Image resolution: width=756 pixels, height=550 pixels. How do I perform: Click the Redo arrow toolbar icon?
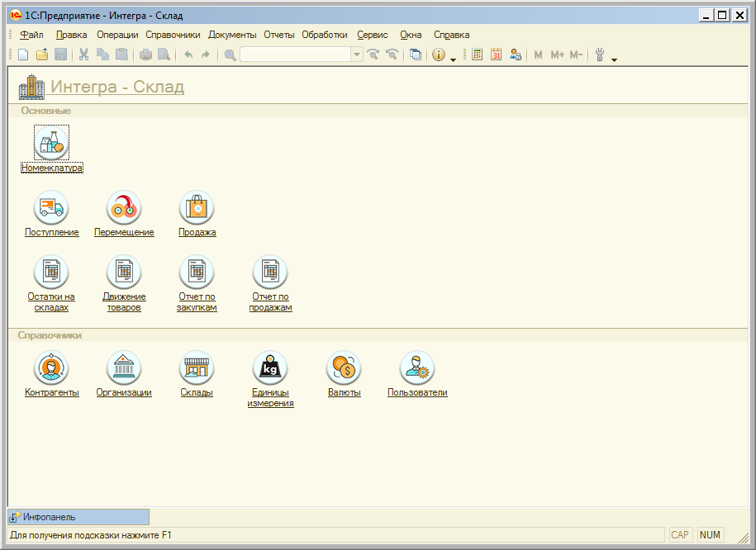[206, 55]
